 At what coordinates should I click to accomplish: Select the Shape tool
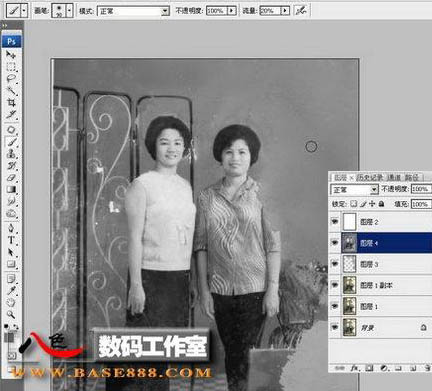coord(11,264)
